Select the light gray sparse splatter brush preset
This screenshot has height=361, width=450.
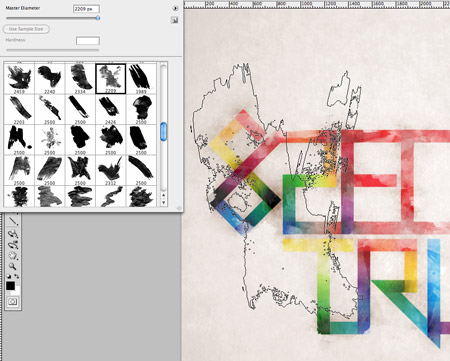click(50, 140)
